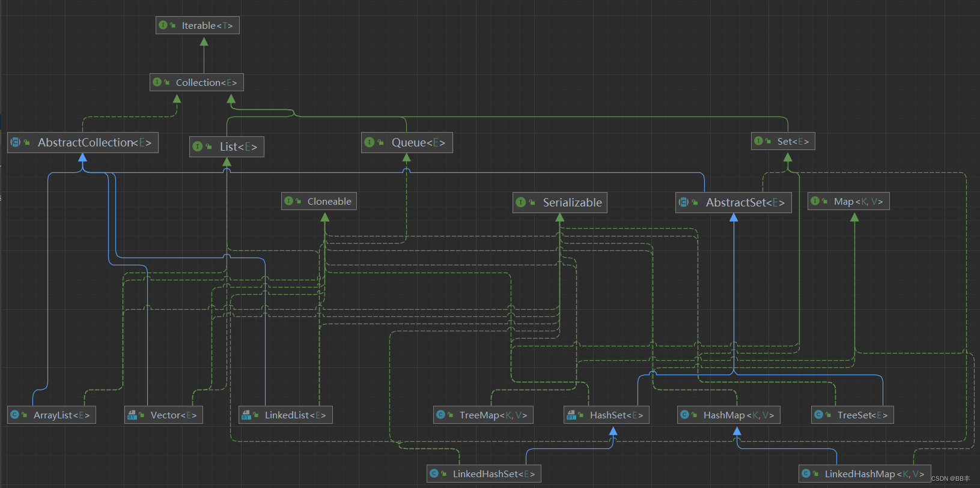Click the TreeMap<K, V> label
This screenshot has width=980, height=488.
point(493,415)
